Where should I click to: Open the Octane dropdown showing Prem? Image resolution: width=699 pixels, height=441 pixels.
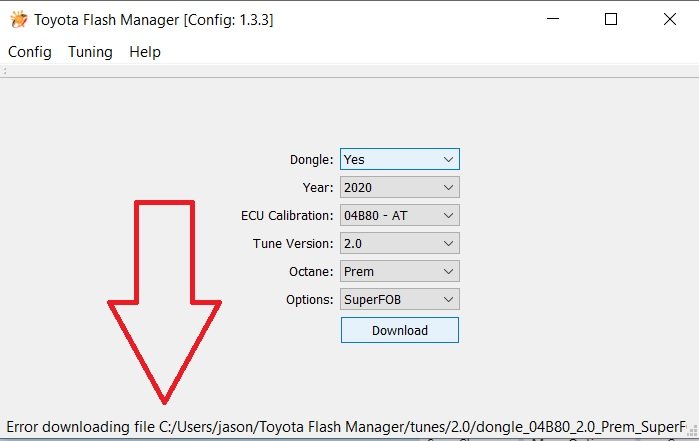(x=399, y=272)
